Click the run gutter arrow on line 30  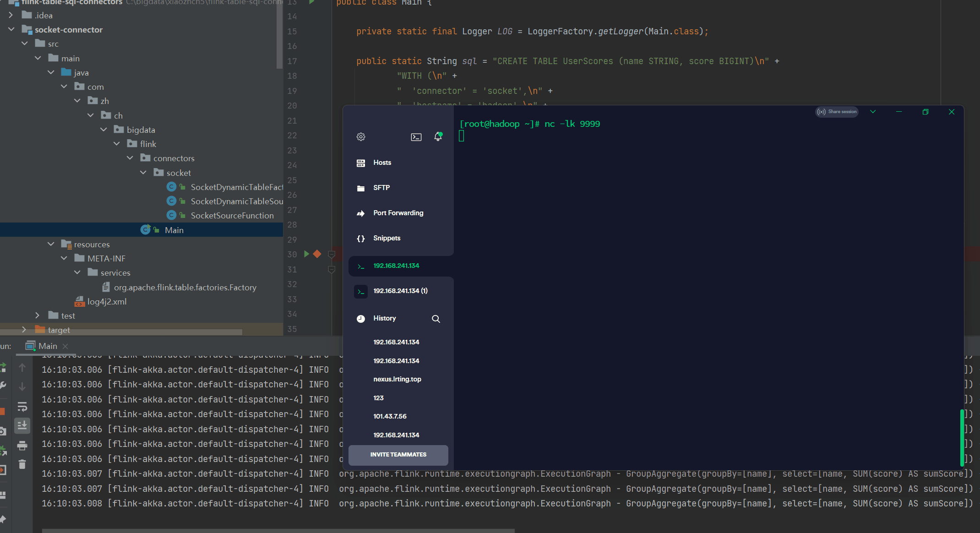(306, 254)
